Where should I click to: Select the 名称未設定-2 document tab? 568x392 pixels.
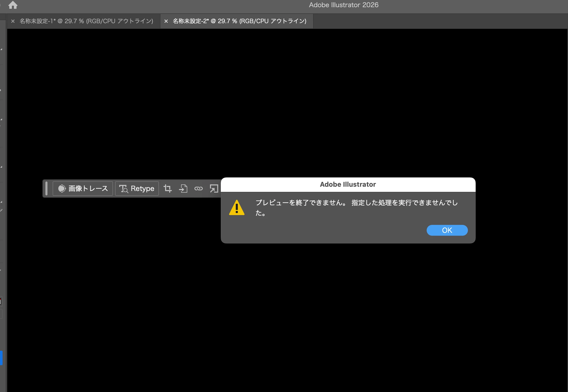[x=239, y=21]
